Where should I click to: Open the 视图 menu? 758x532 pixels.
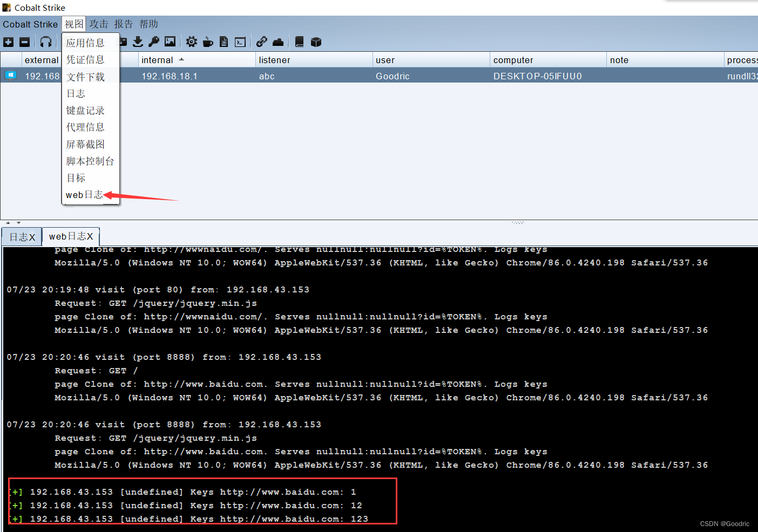click(74, 24)
